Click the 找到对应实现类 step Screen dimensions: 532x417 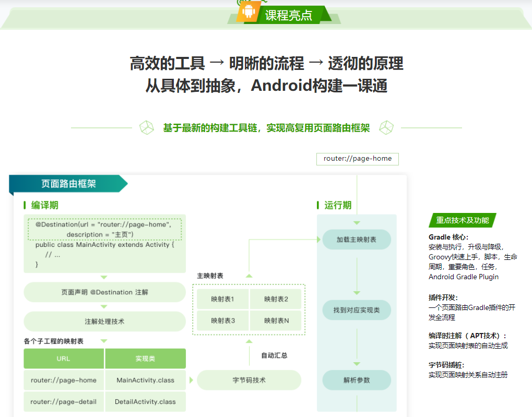coord(357,310)
